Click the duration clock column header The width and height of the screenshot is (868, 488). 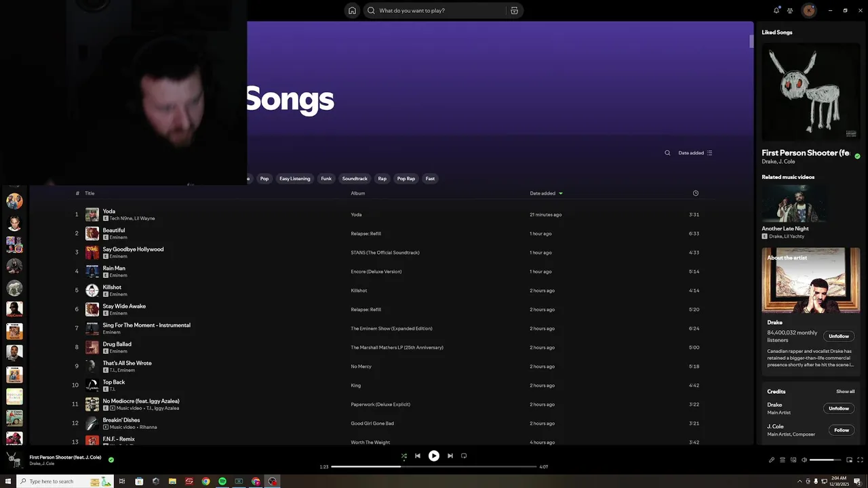(x=695, y=193)
